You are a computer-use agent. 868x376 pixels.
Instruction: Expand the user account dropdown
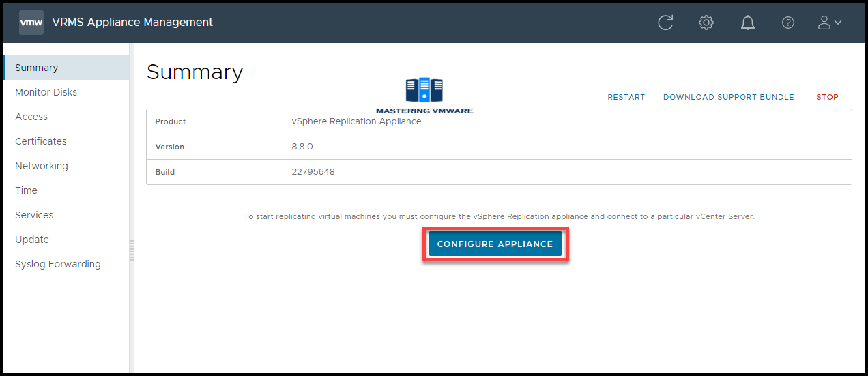[x=830, y=23]
